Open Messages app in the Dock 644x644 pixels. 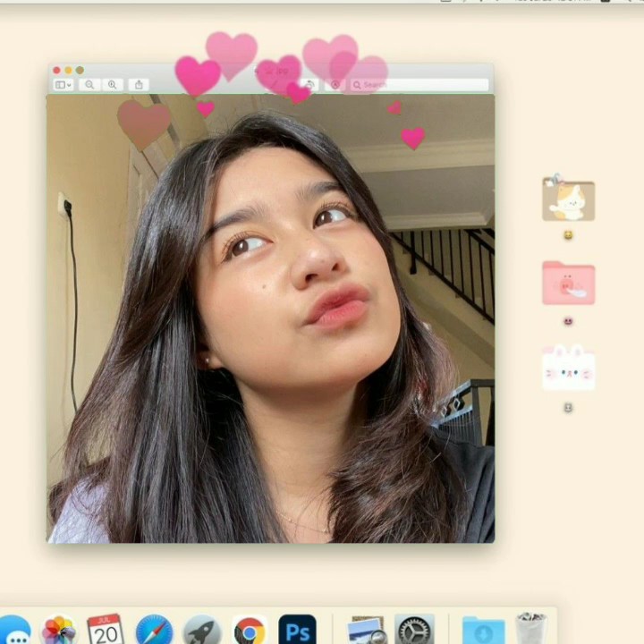(x=14, y=631)
